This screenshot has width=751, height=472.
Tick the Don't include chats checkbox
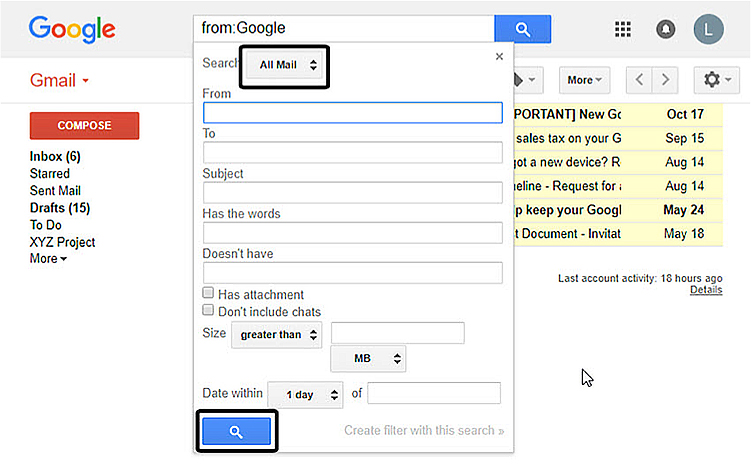(208, 310)
